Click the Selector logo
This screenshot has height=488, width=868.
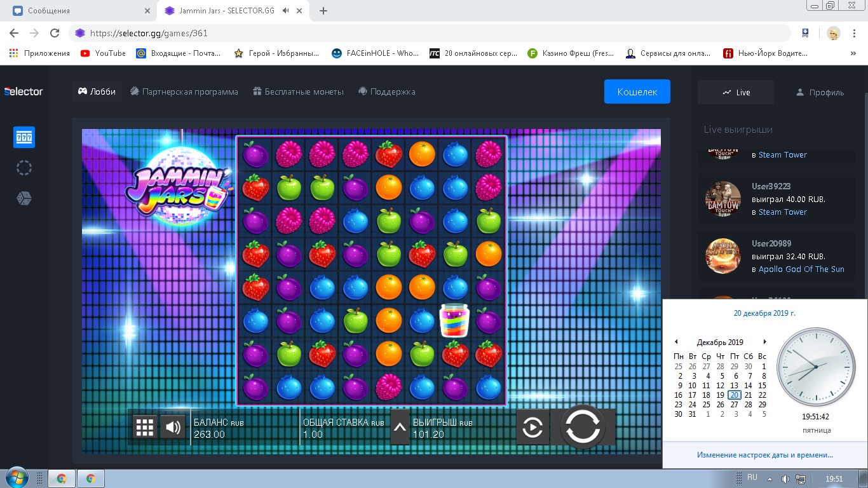pos(24,91)
